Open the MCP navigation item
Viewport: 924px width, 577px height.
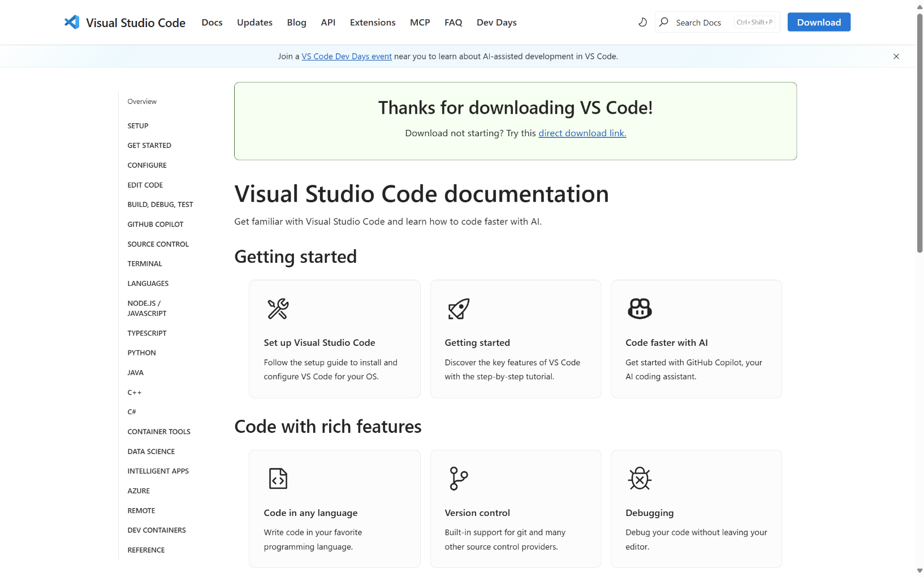[x=420, y=23]
